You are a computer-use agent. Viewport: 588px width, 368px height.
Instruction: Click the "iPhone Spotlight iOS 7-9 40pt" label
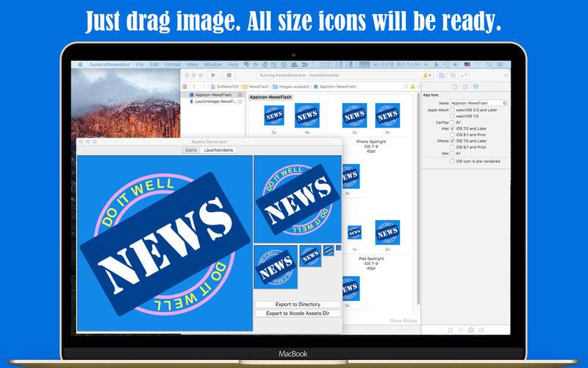[371, 146]
